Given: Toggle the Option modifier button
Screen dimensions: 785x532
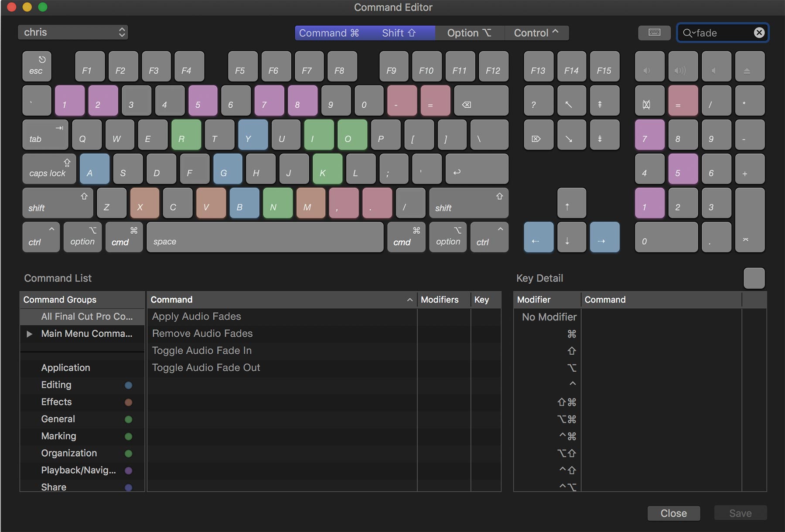Looking at the screenshot, I should 470,33.
